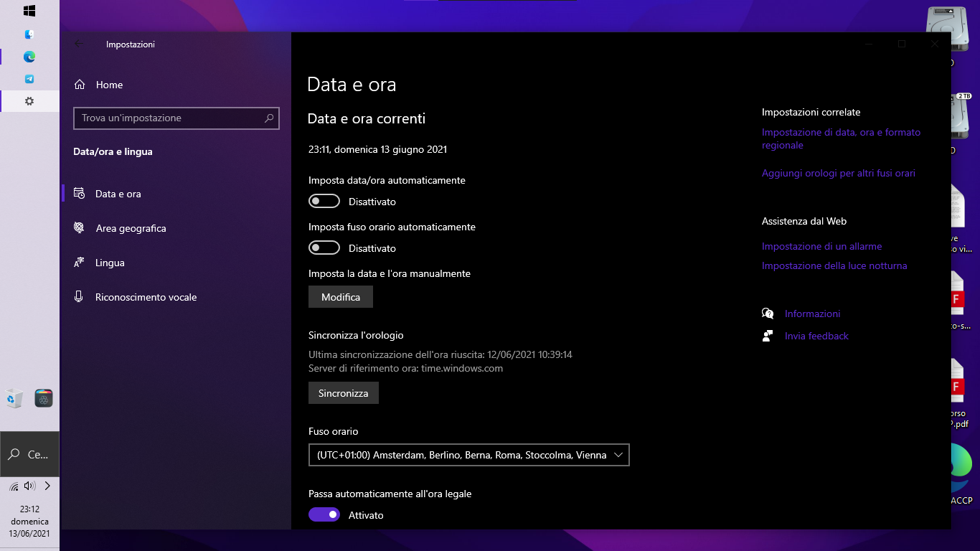This screenshot has height=551, width=980.
Task: Enable Imposta fuso orario automaticamente
Action: click(324, 248)
